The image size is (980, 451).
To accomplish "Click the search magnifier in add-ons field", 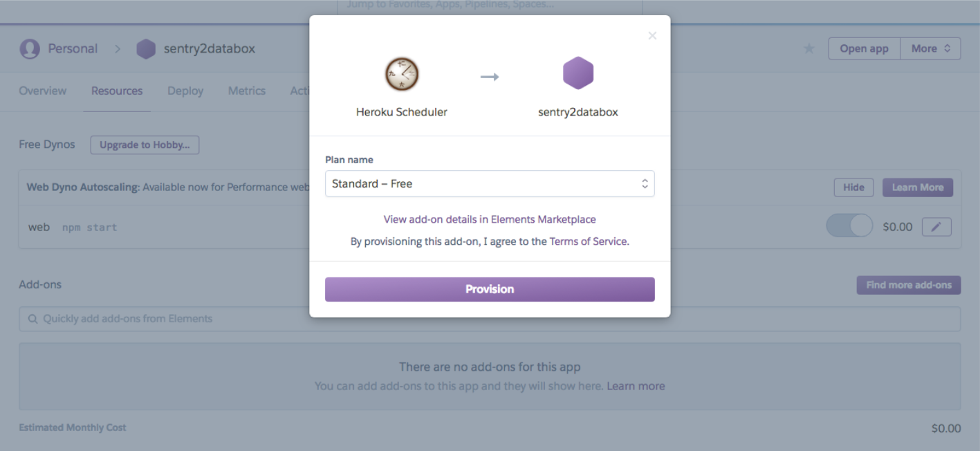I will click(33, 319).
